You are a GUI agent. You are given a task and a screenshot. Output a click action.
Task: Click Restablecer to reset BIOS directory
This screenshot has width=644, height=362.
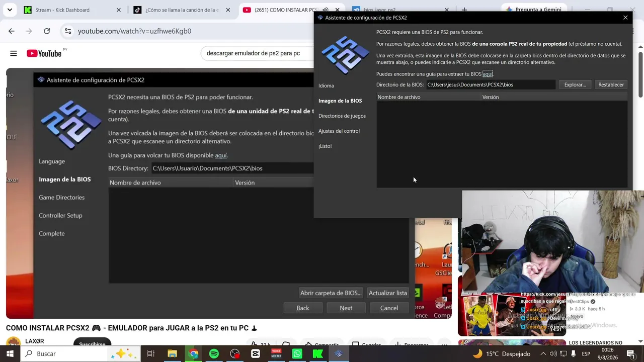(611, 84)
